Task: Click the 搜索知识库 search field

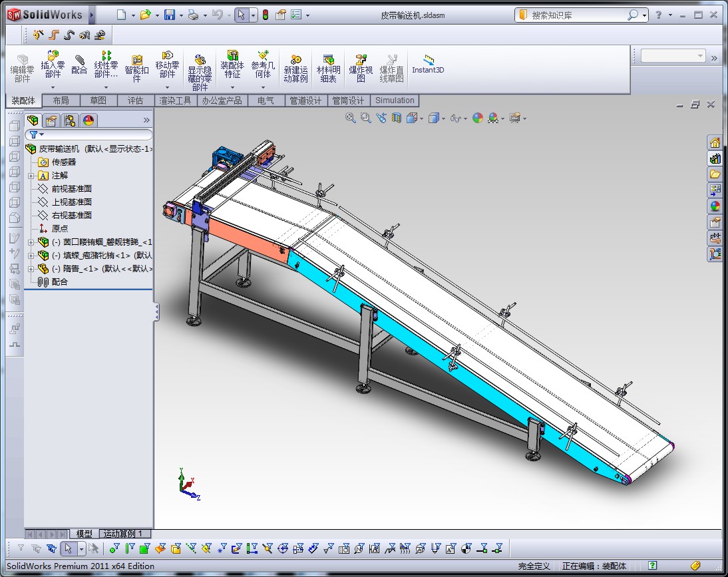Action: (x=576, y=15)
